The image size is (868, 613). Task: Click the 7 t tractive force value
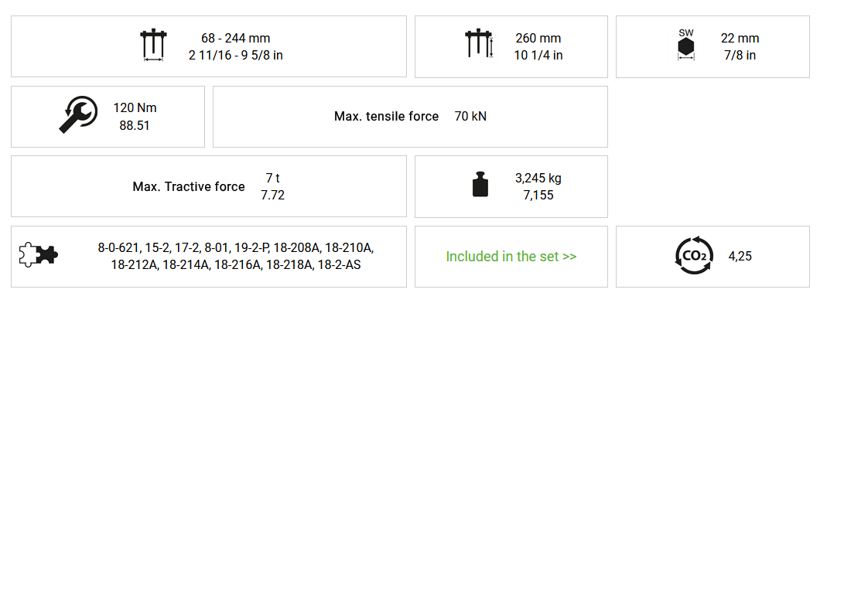coord(272,179)
